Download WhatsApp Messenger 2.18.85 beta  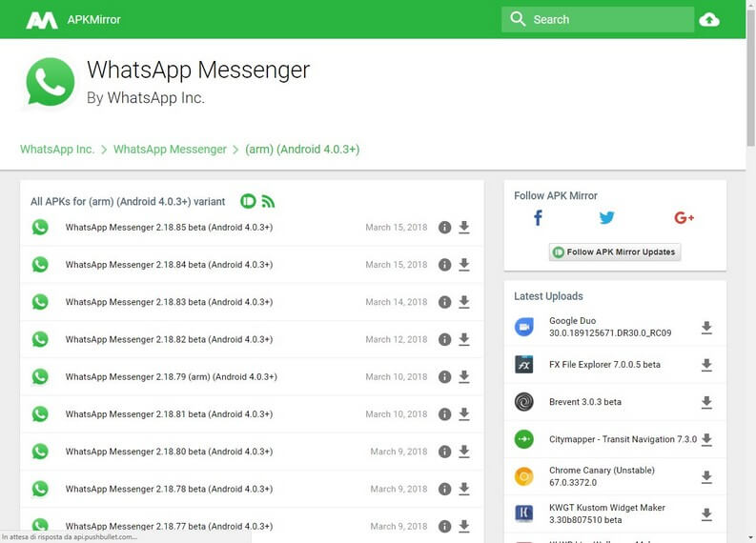[464, 228]
